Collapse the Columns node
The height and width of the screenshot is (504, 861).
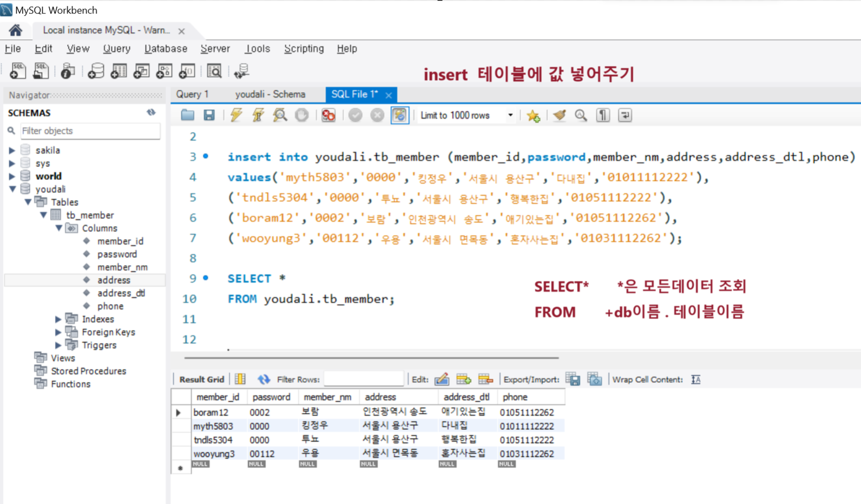point(59,228)
